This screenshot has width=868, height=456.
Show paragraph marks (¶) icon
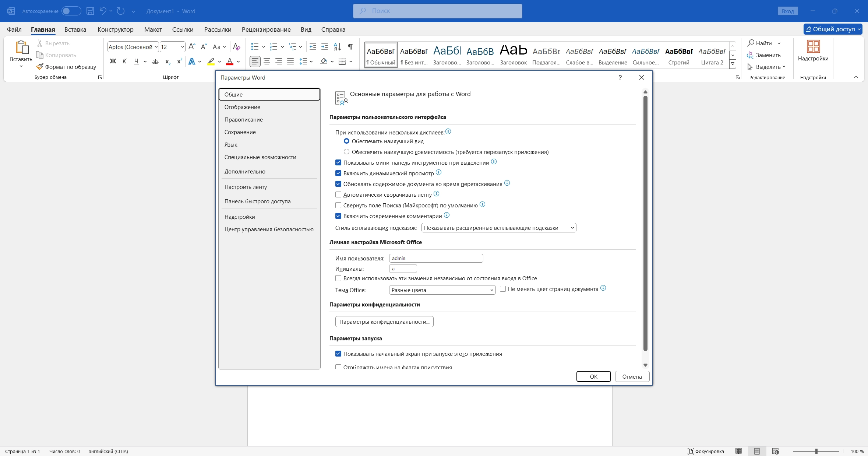350,46
